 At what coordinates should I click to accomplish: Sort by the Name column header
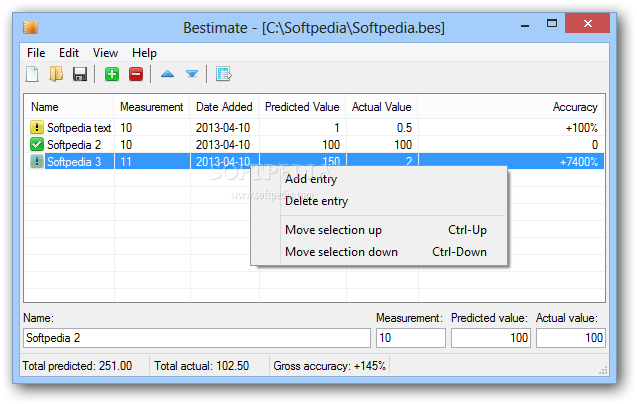pos(69,107)
